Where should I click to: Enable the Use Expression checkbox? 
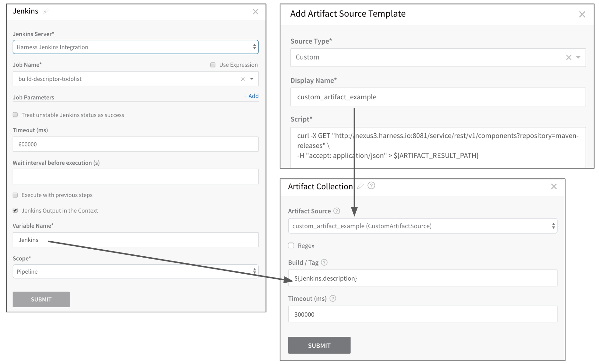[213, 65]
